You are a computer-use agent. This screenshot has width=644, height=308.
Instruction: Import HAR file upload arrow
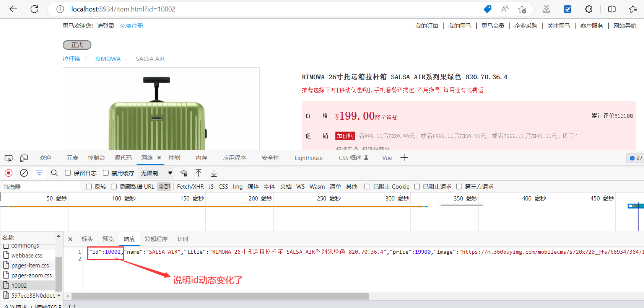[198, 173]
